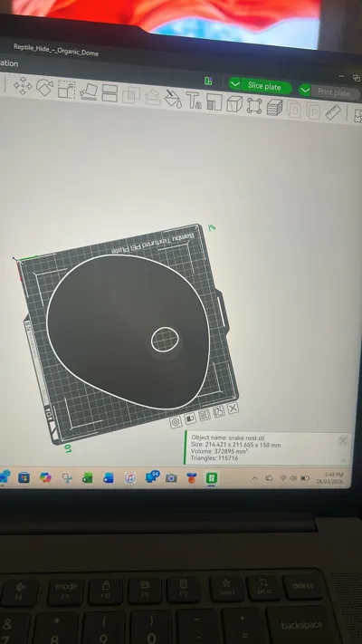
Task: Select the Scale tool
Action: (x=66, y=90)
